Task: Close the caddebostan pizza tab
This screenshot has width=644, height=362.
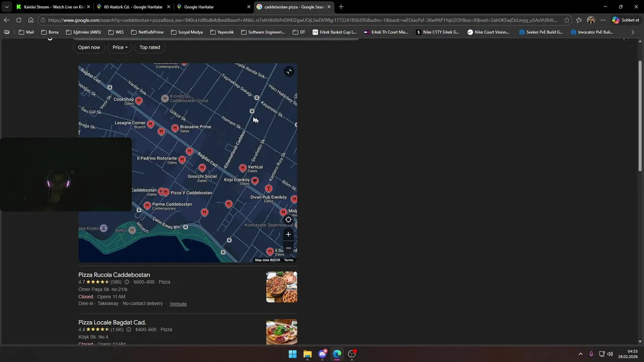Action: point(329,7)
